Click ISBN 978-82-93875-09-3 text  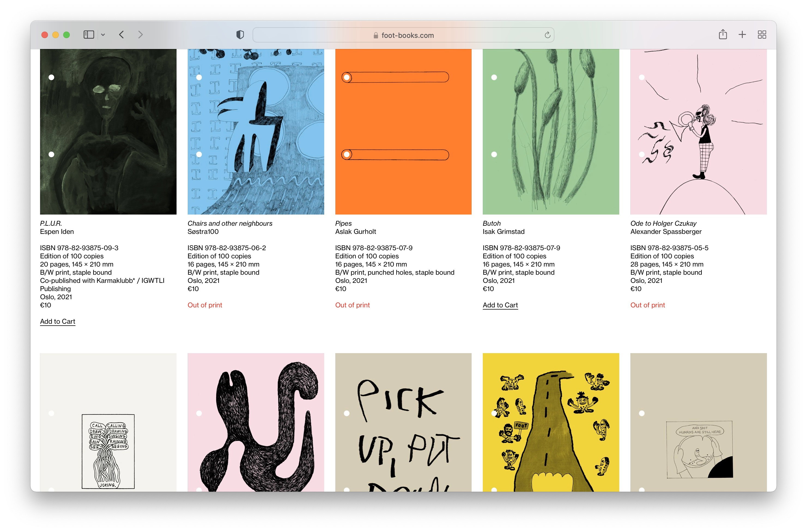tap(79, 248)
